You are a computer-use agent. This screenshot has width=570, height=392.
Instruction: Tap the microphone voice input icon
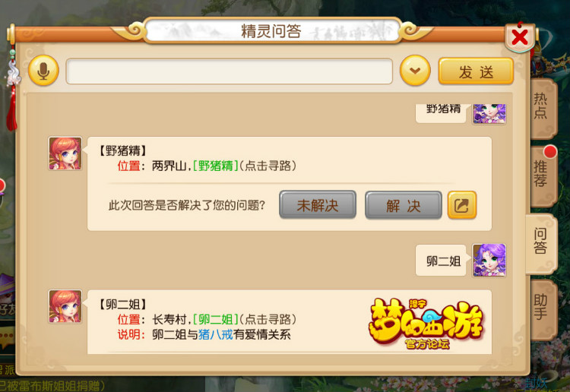coord(43,71)
